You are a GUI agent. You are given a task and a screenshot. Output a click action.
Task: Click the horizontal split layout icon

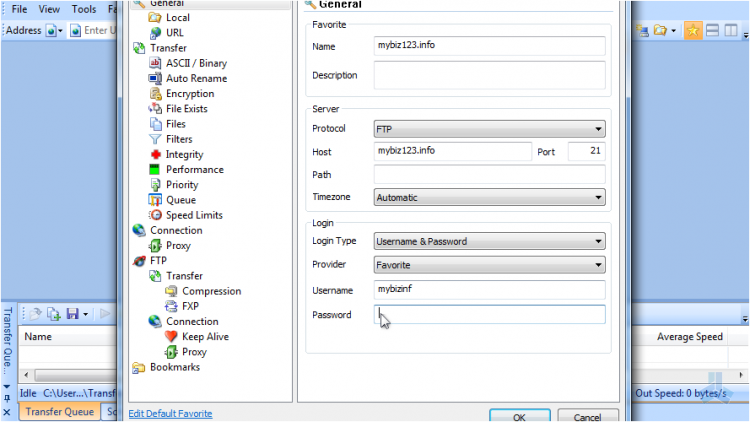pos(712,31)
